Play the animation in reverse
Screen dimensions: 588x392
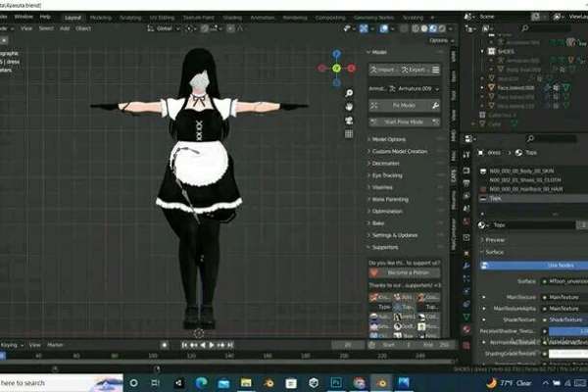click(x=203, y=345)
